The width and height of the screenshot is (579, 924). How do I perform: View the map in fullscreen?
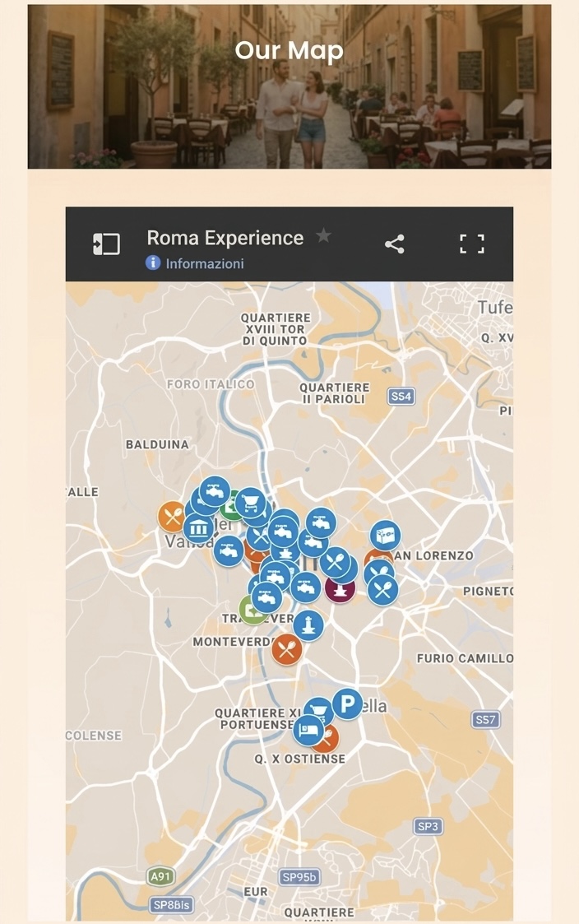(472, 244)
